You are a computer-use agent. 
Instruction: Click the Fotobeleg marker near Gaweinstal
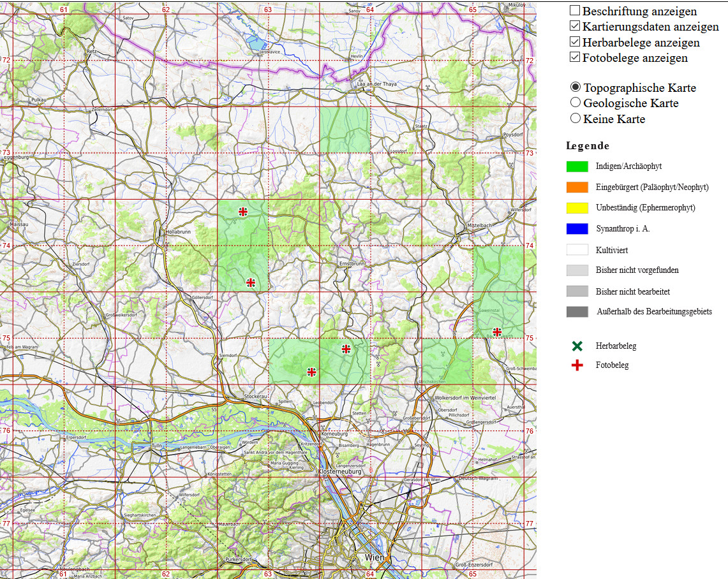pyautogui.click(x=497, y=332)
